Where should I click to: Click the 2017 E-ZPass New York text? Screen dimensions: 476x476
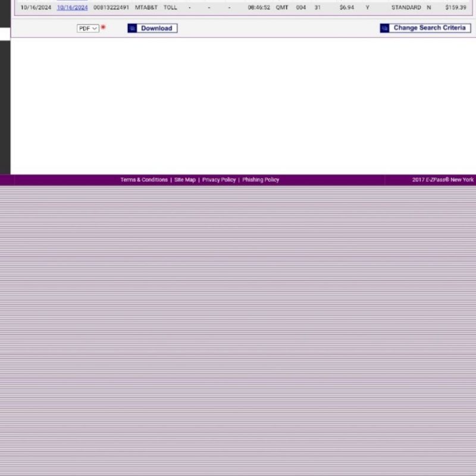pyautogui.click(x=443, y=180)
